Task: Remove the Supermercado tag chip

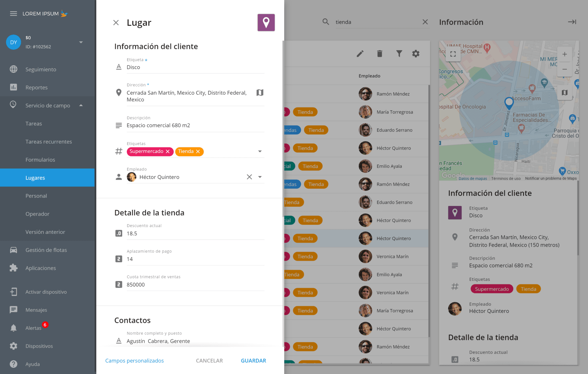Action: click(168, 151)
